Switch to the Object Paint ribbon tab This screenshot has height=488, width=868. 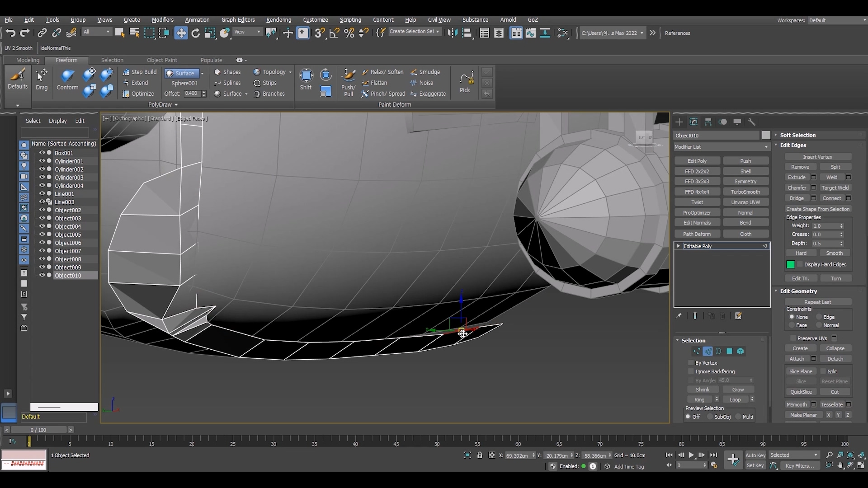[x=162, y=60]
